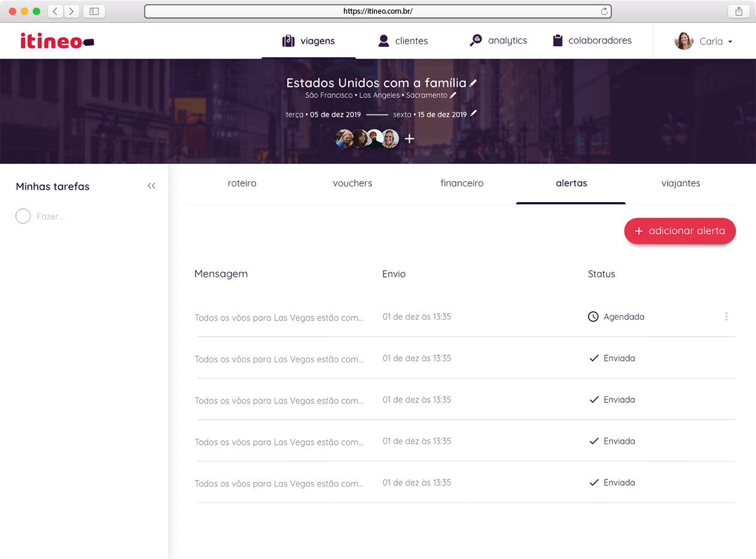Reload the page from the address bar
The height and width of the screenshot is (559, 756).
[604, 11]
